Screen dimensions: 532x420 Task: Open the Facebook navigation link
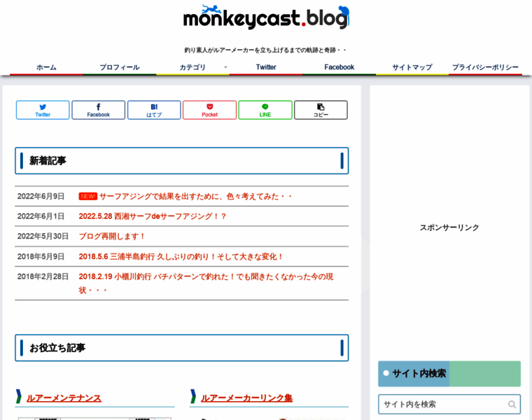coord(339,67)
